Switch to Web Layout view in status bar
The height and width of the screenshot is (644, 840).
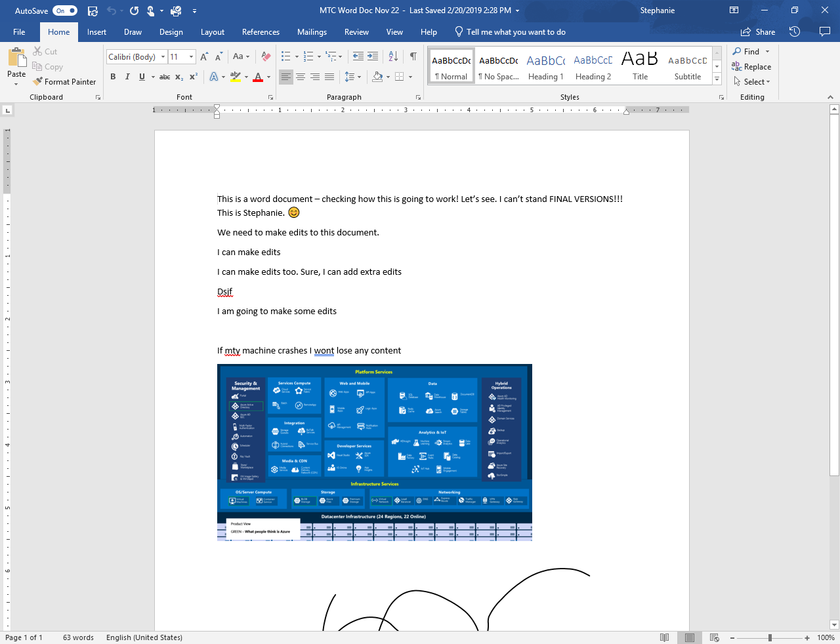[713, 637]
